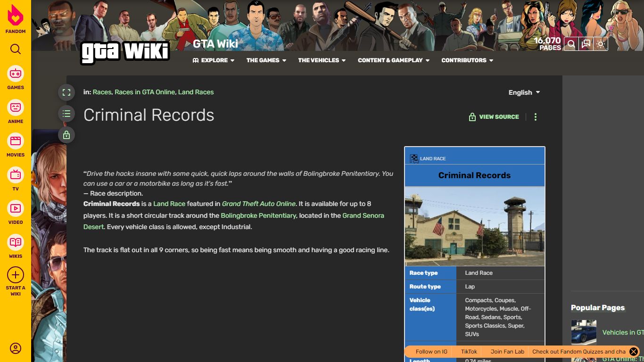Image resolution: width=644 pixels, height=362 pixels.
Task: Click Check out Fandom Quizzes link
Action: pos(579,352)
